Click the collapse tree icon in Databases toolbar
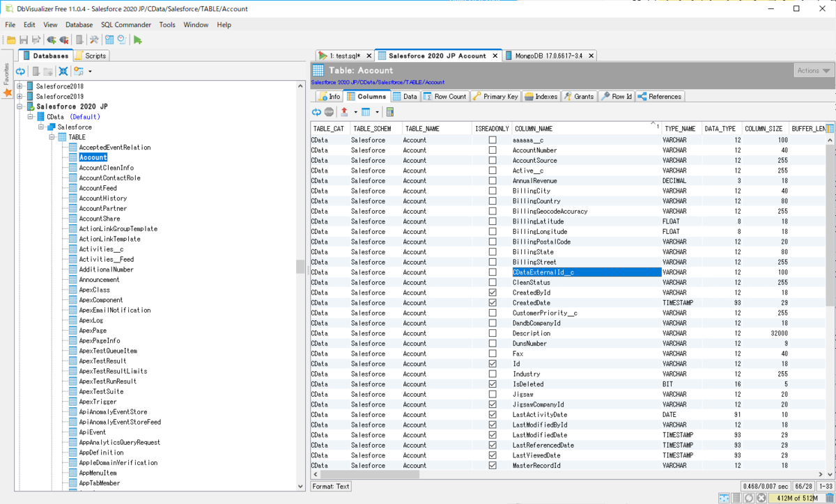836x504 pixels. [x=63, y=71]
